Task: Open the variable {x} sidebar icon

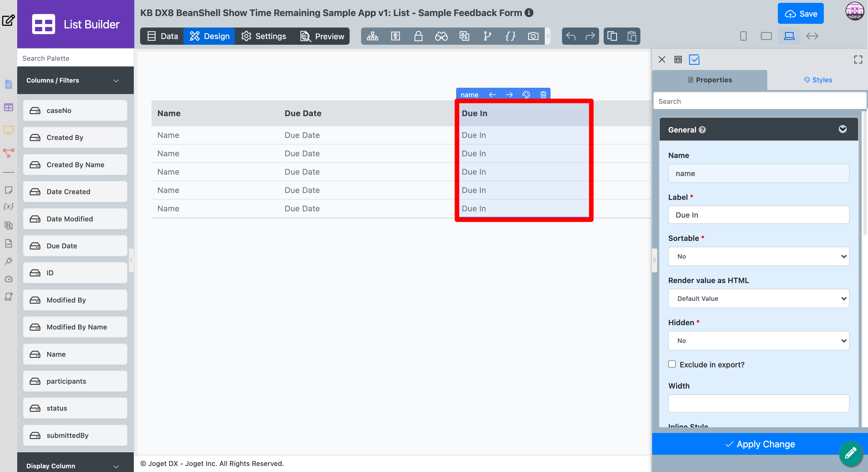Action: pos(8,206)
